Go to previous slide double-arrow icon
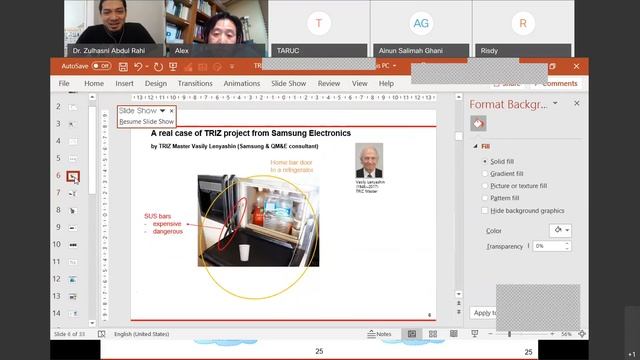The image size is (640, 360). (459, 303)
